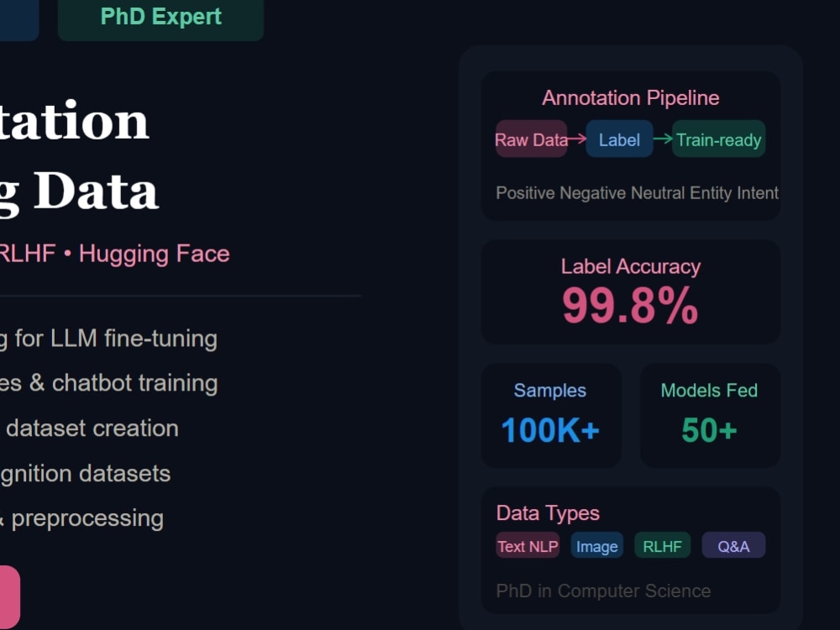Click the Samples label
The width and height of the screenshot is (840, 630).
550,390
